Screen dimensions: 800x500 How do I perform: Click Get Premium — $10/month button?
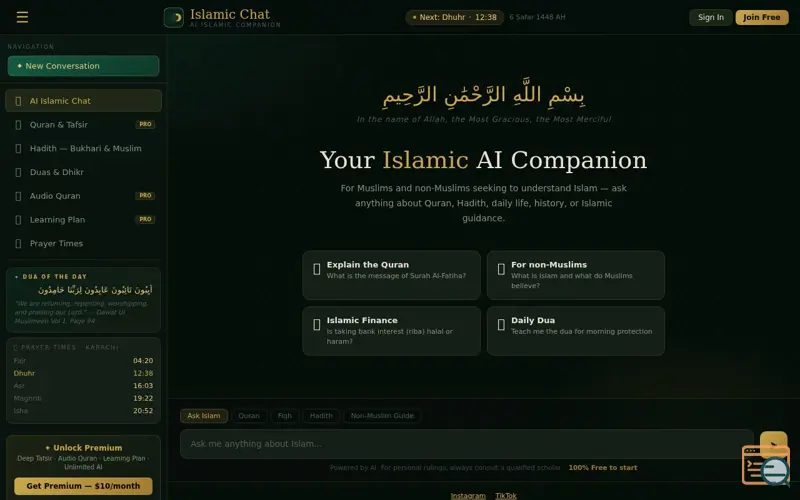(x=83, y=486)
